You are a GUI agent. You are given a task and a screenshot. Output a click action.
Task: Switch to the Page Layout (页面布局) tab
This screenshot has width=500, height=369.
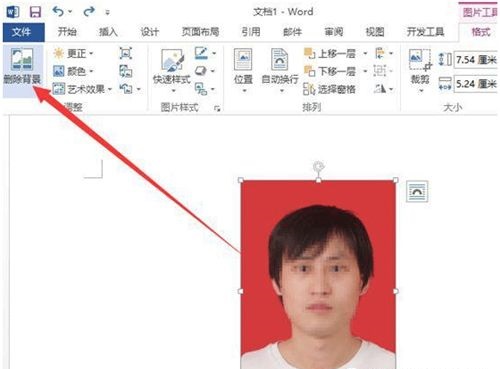click(200, 32)
